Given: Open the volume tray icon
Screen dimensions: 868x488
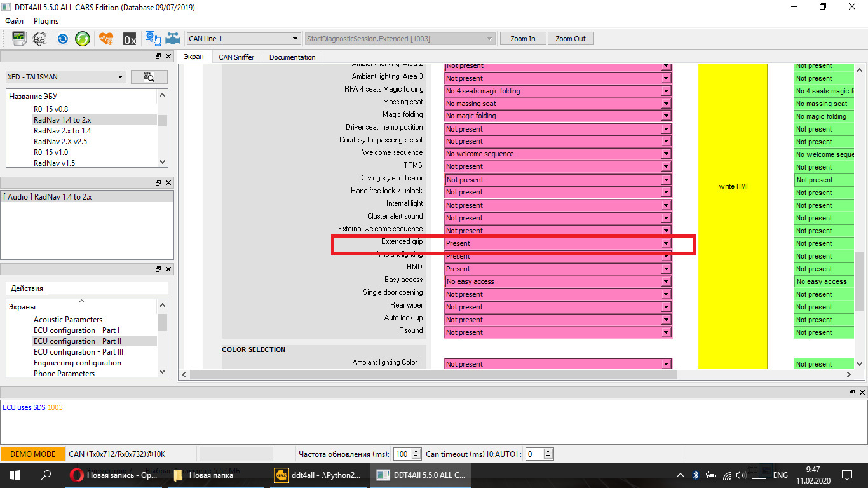Looking at the screenshot, I should (740, 475).
